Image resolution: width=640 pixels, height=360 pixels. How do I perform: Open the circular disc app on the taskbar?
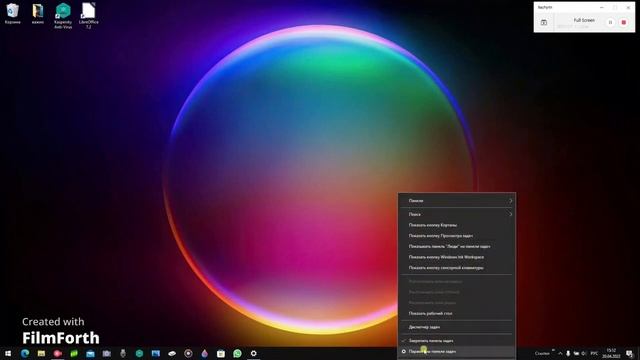[x=188, y=353]
